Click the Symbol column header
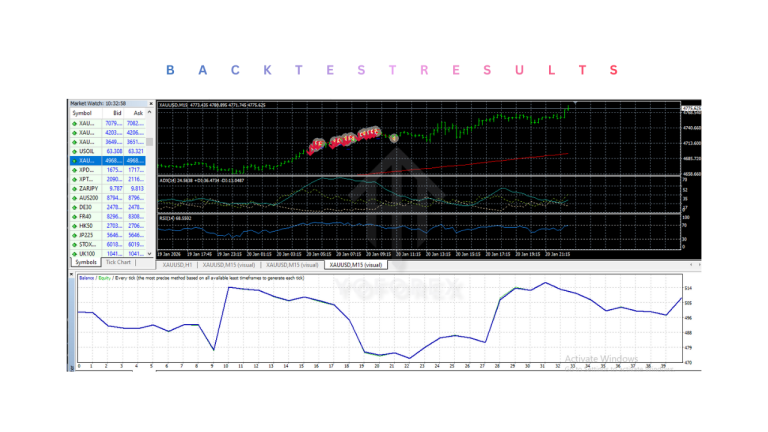Viewport: 768px width, 432px height. tap(81, 113)
